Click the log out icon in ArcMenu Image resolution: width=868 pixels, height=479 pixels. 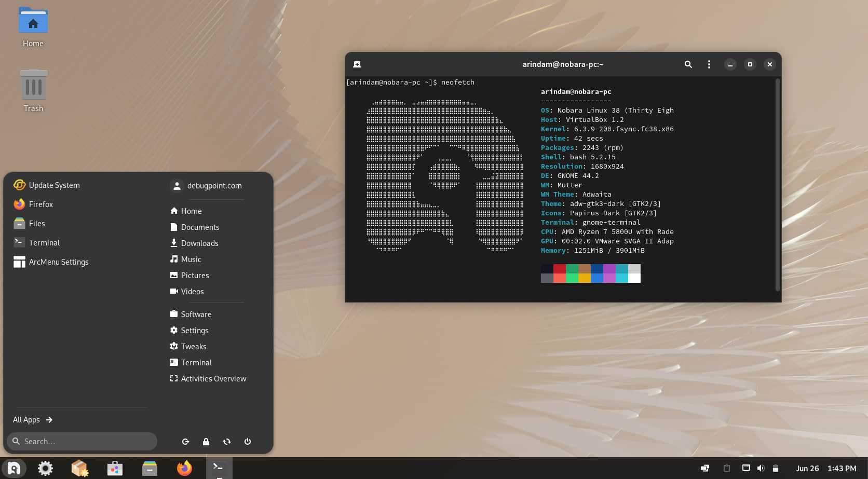pyautogui.click(x=185, y=442)
